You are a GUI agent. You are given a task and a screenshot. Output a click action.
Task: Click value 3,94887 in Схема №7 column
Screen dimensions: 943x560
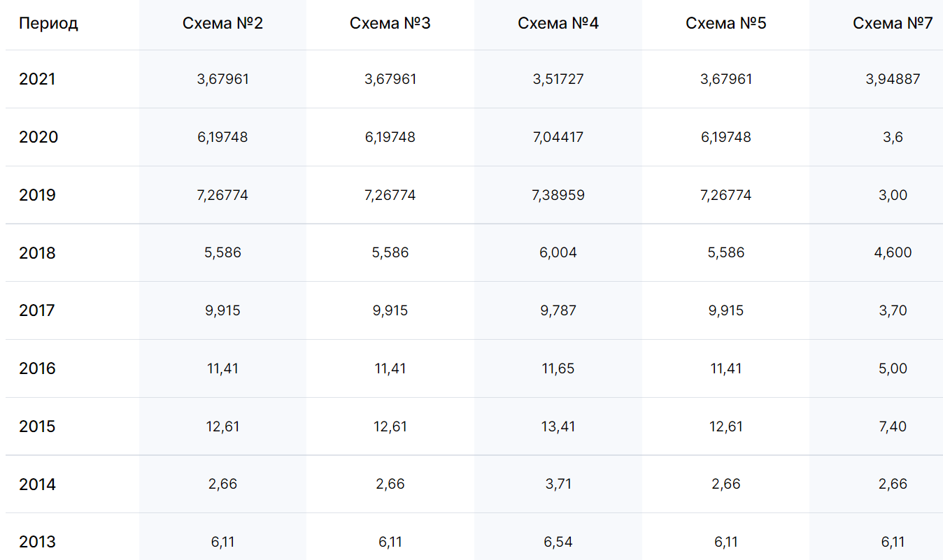pos(893,79)
